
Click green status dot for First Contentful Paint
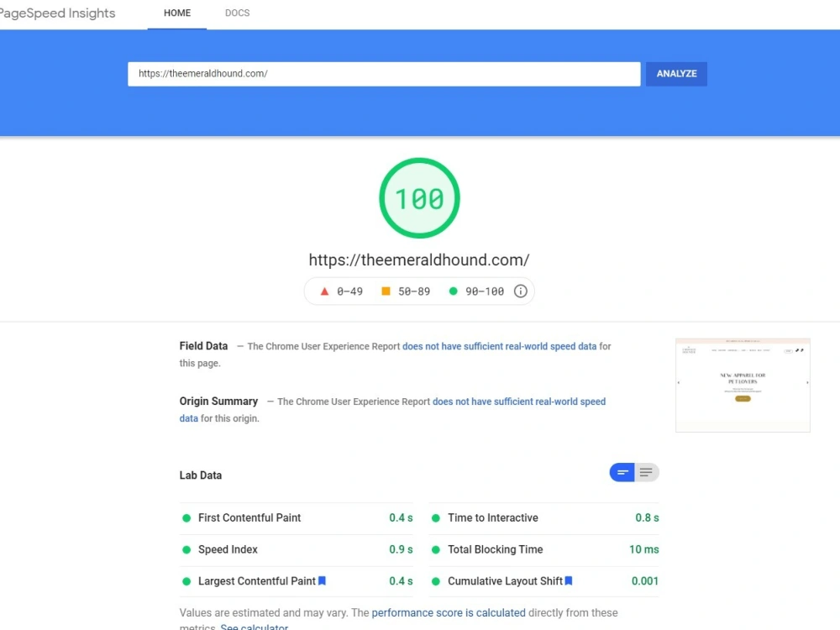coord(186,518)
